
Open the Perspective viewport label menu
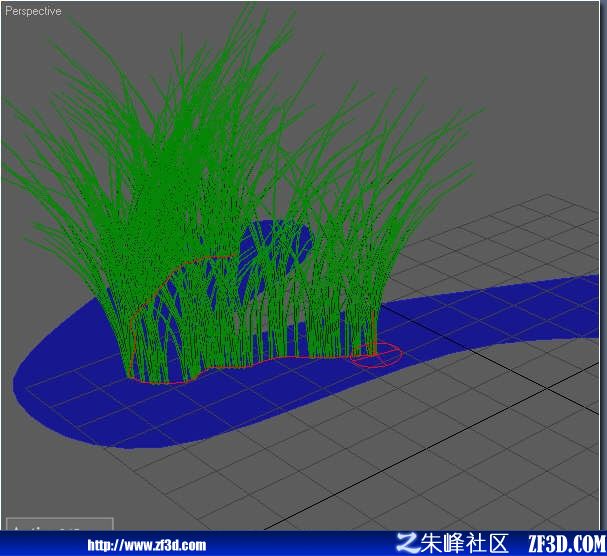click(33, 11)
